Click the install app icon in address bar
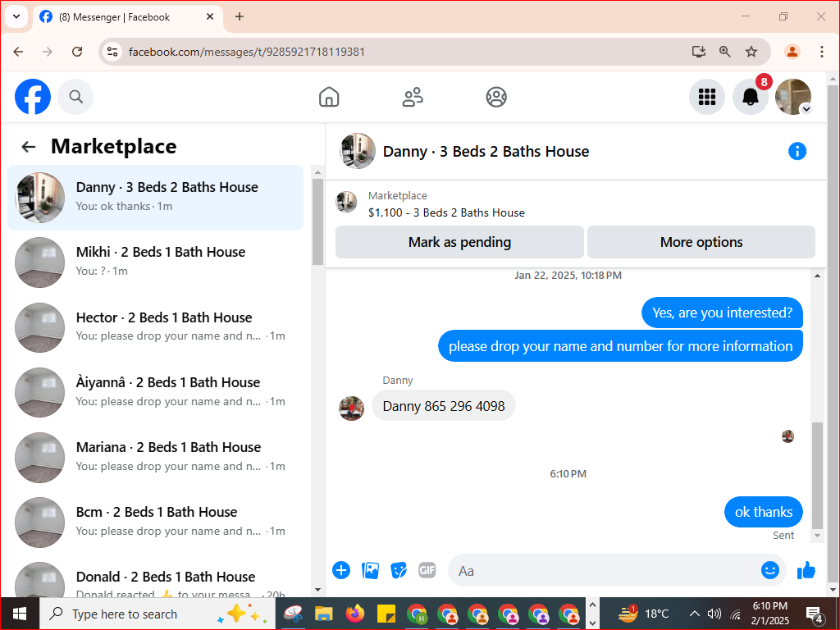This screenshot has height=630, width=840. point(699,52)
